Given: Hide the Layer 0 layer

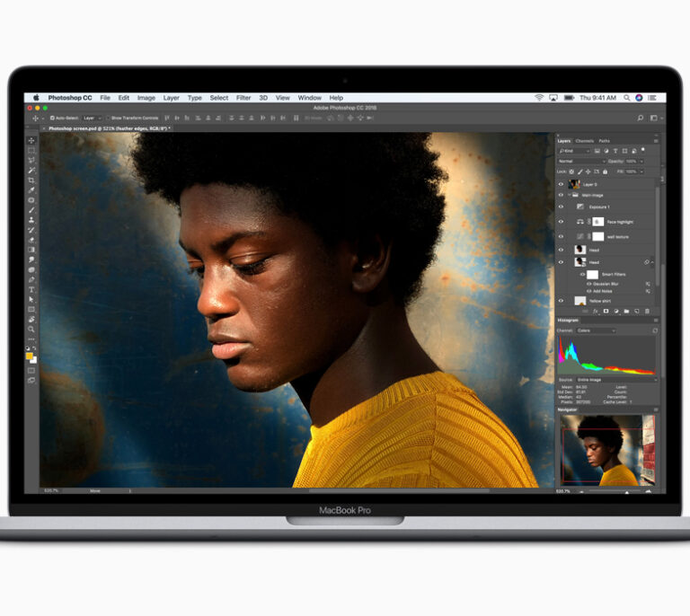Looking at the screenshot, I should [562, 183].
